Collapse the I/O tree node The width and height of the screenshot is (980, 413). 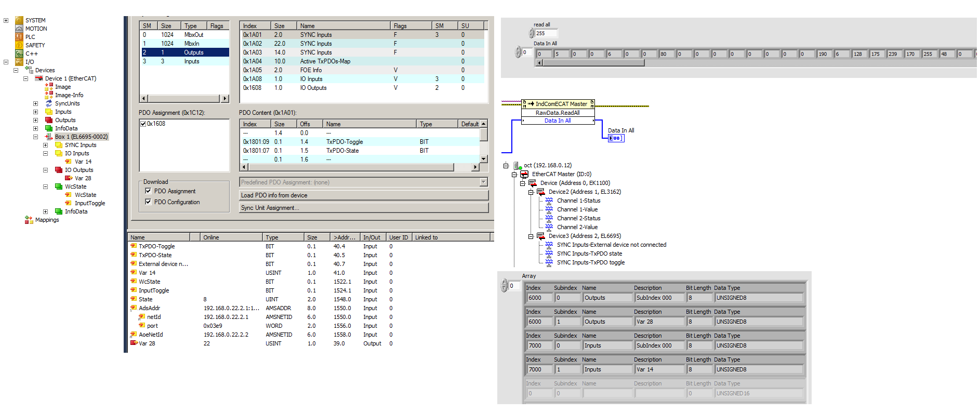coord(6,62)
